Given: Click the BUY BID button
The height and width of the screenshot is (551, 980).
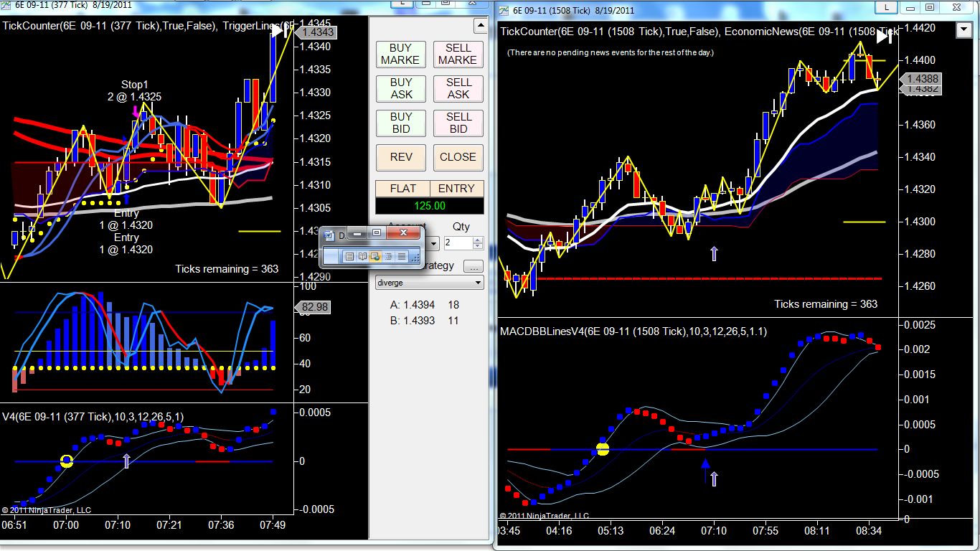Looking at the screenshot, I should [401, 123].
